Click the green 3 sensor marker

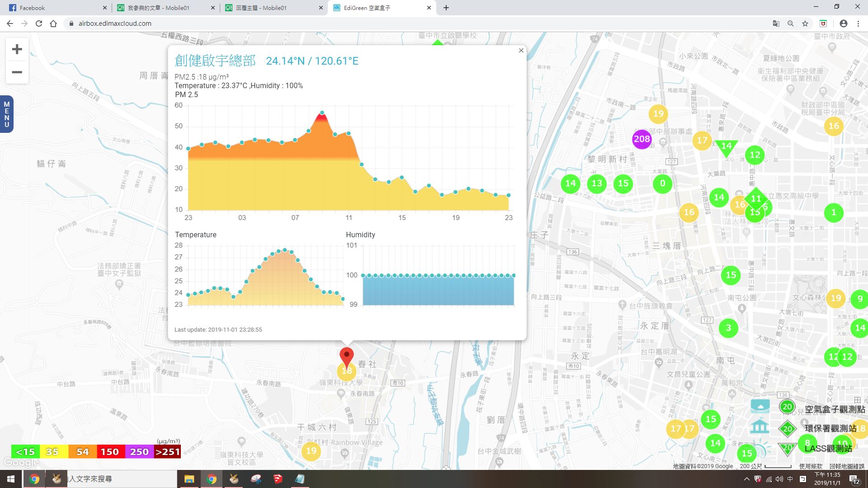pyautogui.click(x=728, y=328)
